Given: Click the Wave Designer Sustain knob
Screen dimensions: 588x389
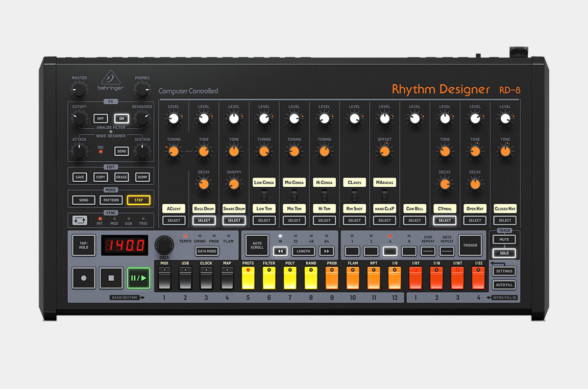Looking at the screenshot, I should (142, 151).
